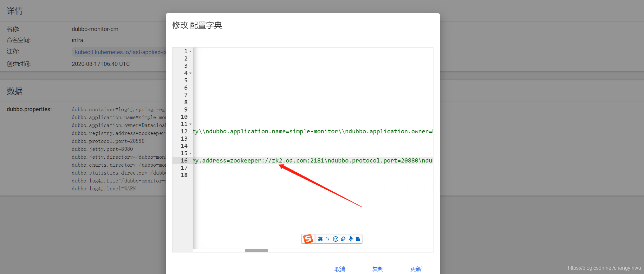The image size is (644, 274).
Task: Select line number 16 in the gutter
Action: click(184, 161)
